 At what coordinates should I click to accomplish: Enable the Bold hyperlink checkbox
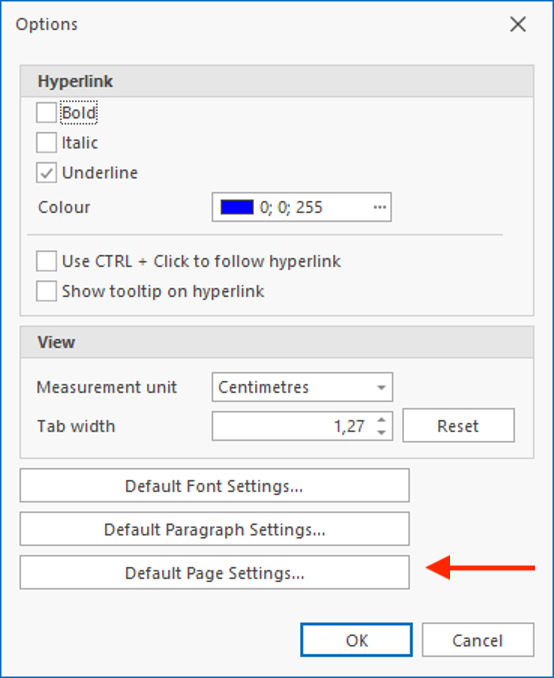click(46, 113)
